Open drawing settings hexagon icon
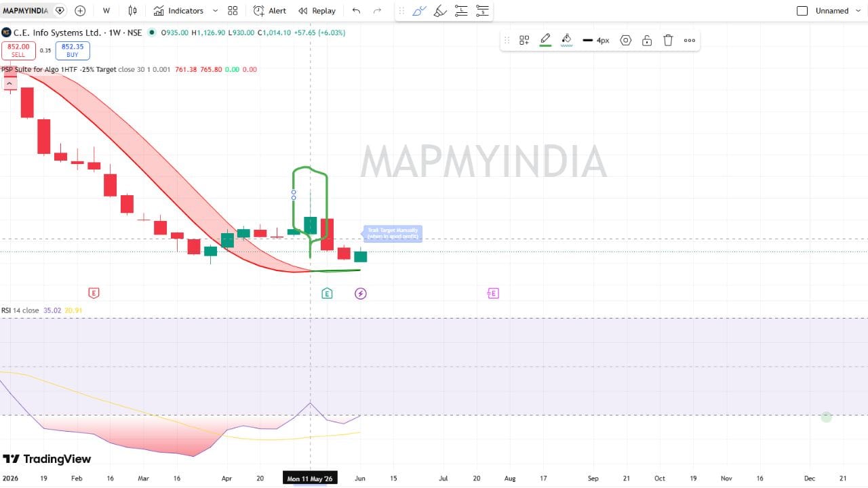The height and width of the screenshot is (488, 868). [626, 41]
